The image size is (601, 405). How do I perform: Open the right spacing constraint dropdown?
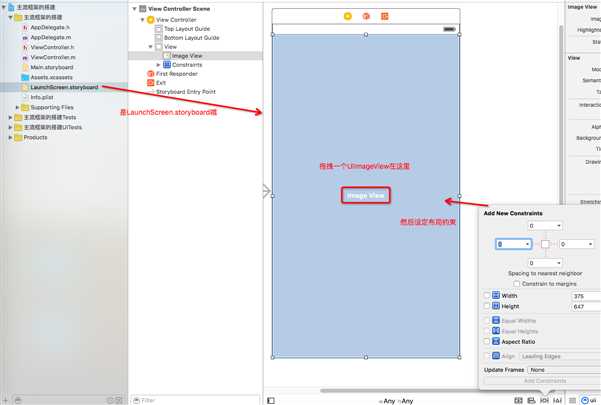pos(590,244)
